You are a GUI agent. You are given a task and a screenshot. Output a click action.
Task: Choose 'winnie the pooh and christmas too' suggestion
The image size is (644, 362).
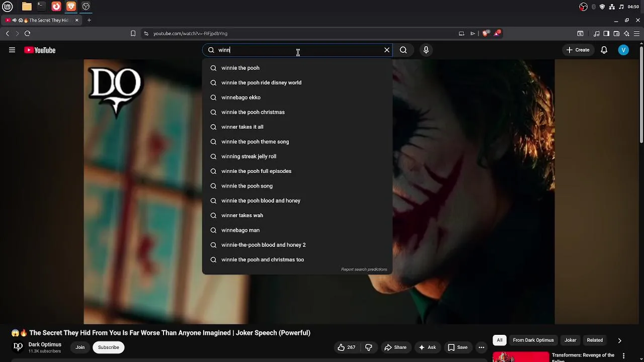pyautogui.click(x=297, y=259)
